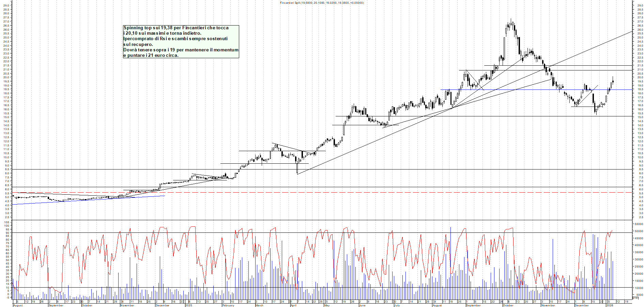
Task: Click the Fincantieri SpA chart title
Action: (x=322, y=3)
